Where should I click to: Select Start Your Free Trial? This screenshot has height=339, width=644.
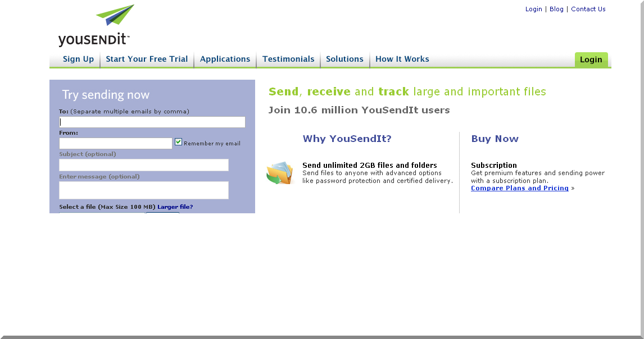tap(147, 59)
